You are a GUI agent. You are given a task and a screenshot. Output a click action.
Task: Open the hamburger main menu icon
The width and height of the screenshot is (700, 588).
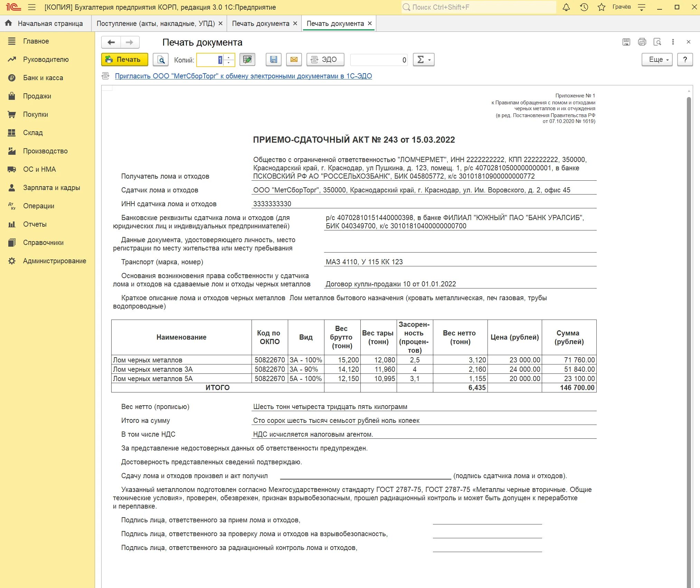point(32,7)
